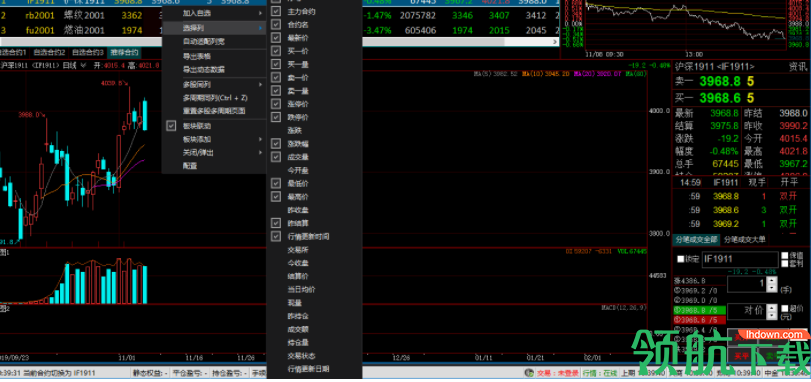
Task: Uncheck 最高价 column checkbox
Action: (276, 196)
